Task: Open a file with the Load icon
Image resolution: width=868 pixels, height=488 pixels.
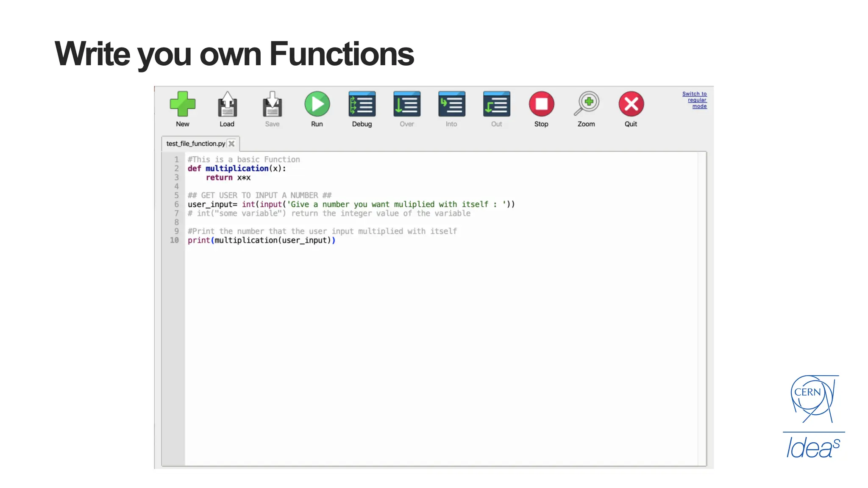Action: point(227,104)
